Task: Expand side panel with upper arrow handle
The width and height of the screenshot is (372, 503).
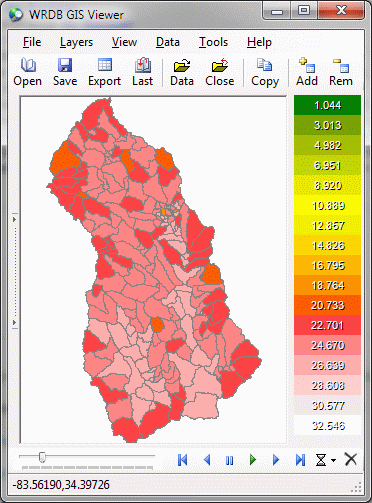Action: (14, 219)
